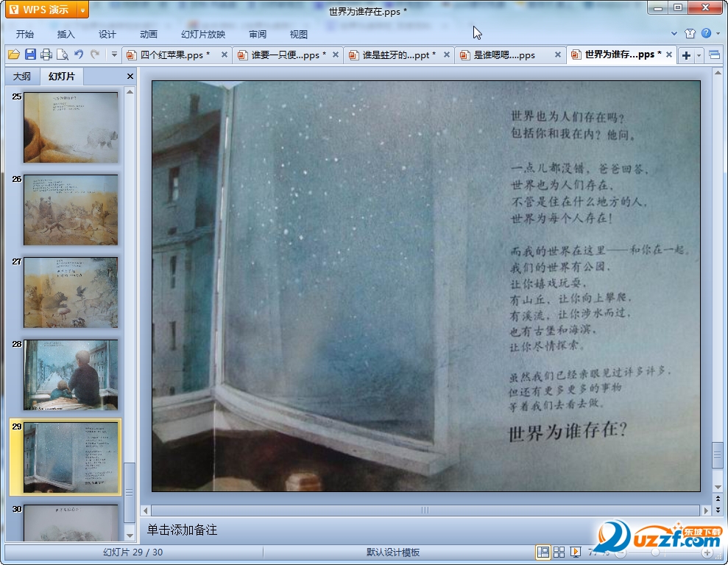The width and height of the screenshot is (728, 565).
Task: Zoom in with the plus button
Action: (x=707, y=552)
